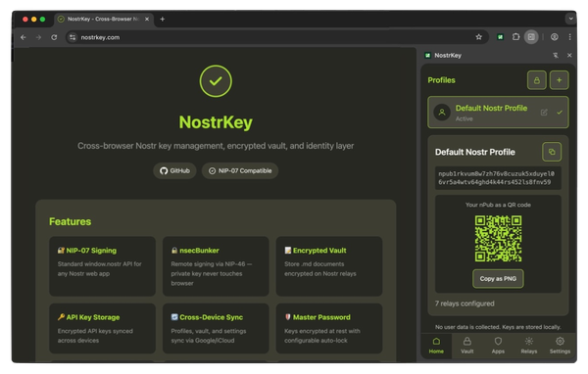The image size is (588, 374).
Task: Click the active profile checkmark
Action: pos(560,113)
